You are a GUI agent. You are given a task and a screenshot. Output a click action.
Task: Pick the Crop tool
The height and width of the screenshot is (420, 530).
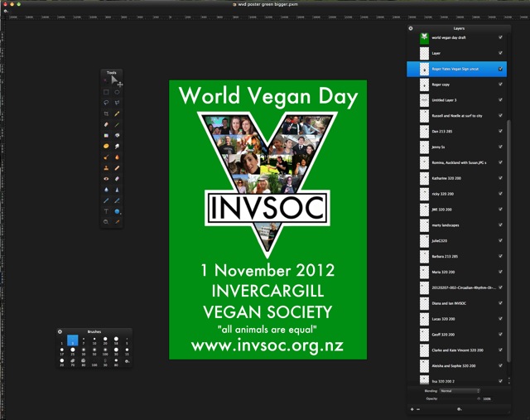click(106, 113)
